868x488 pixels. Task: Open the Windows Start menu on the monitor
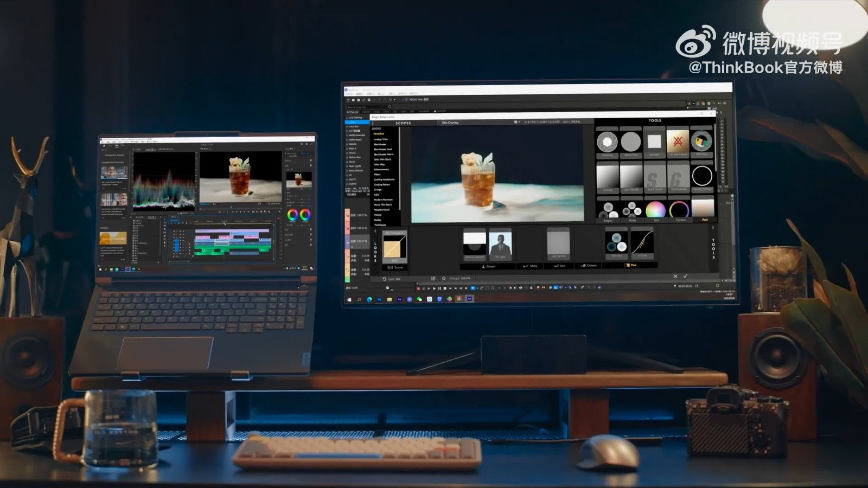coord(349,299)
